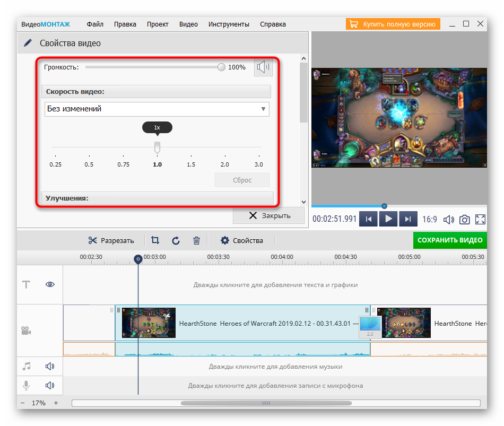Click Закрыть to close video properties
Screen dimensions: 504x426
tap(270, 215)
